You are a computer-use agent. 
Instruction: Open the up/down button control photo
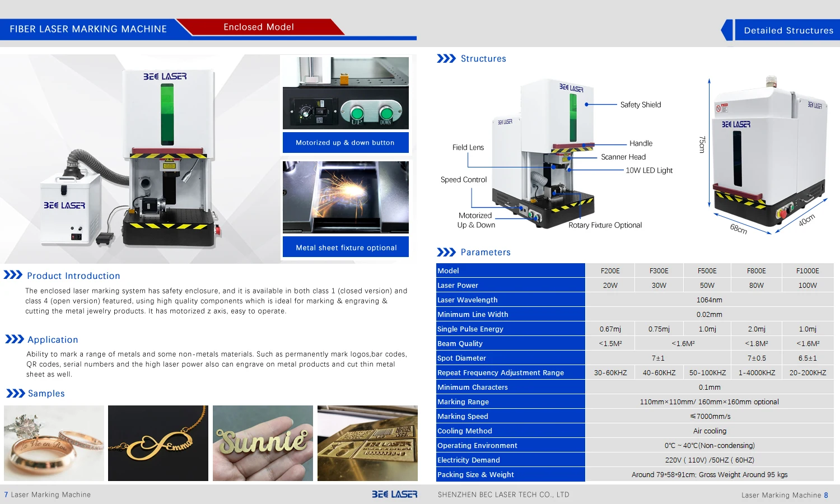click(346, 93)
